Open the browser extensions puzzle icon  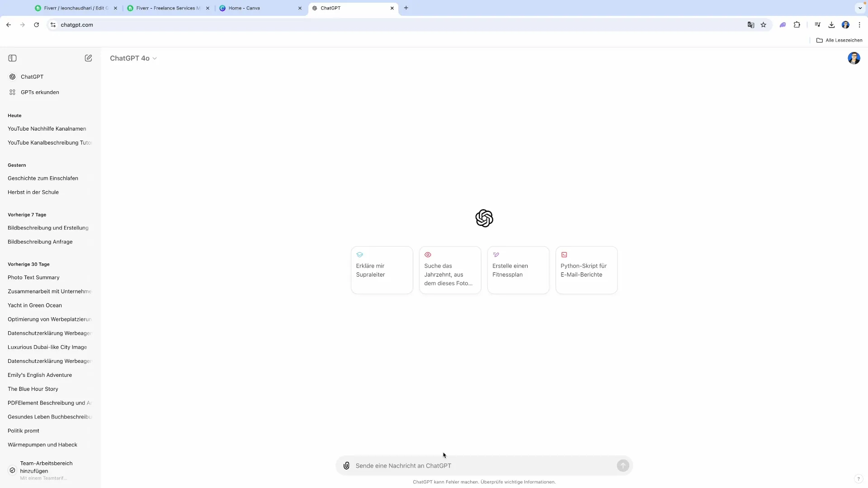(x=797, y=25)
